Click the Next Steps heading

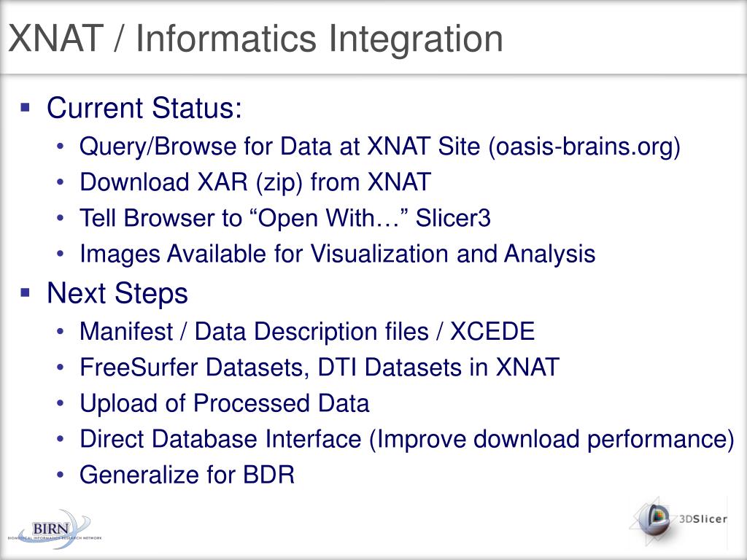(117, 293)
